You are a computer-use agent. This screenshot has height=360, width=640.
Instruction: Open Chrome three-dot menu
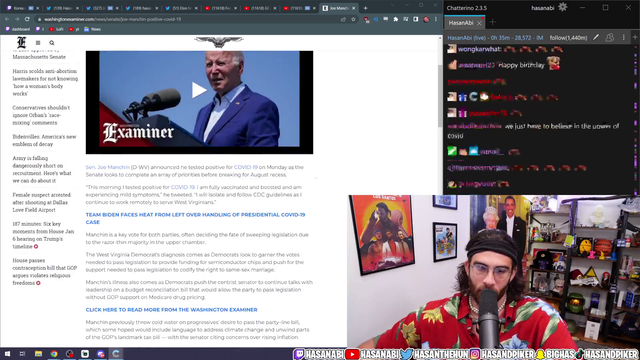point(436,19)
